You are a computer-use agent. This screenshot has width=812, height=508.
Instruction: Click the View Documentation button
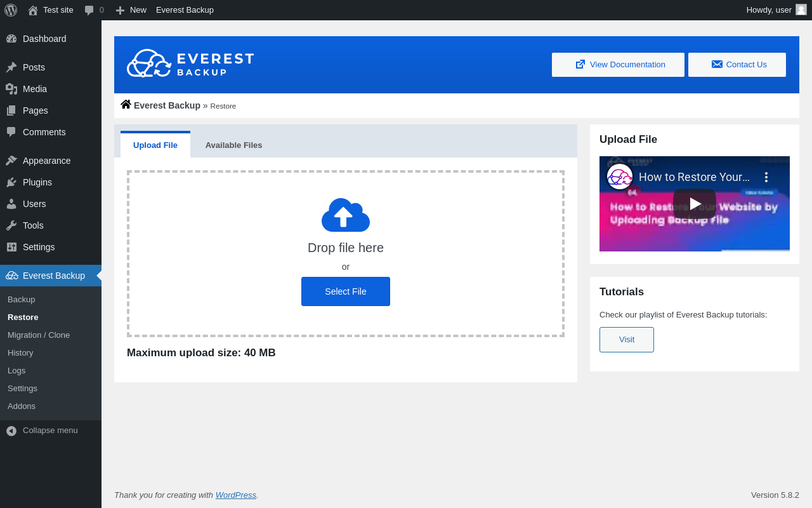[618, 65]
